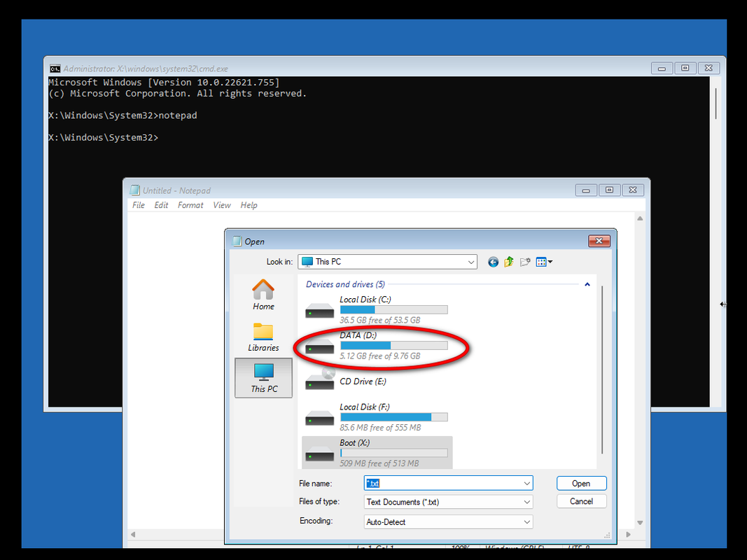The height and width of the screenshot is (560, 747).
Task: Open Notepad's File menu
Action: pos(139,205)
